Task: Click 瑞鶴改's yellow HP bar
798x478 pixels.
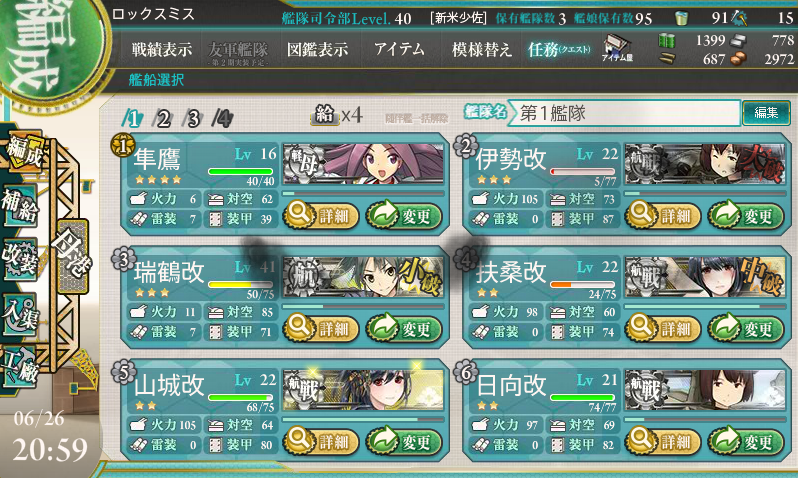Action: click(x=241, y=285)
